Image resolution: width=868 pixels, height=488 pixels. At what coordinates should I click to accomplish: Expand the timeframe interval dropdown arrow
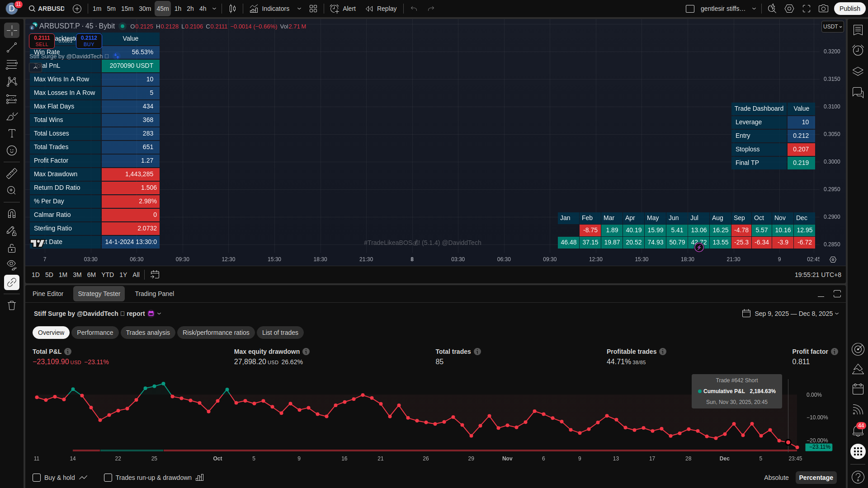tap(214, 9)
